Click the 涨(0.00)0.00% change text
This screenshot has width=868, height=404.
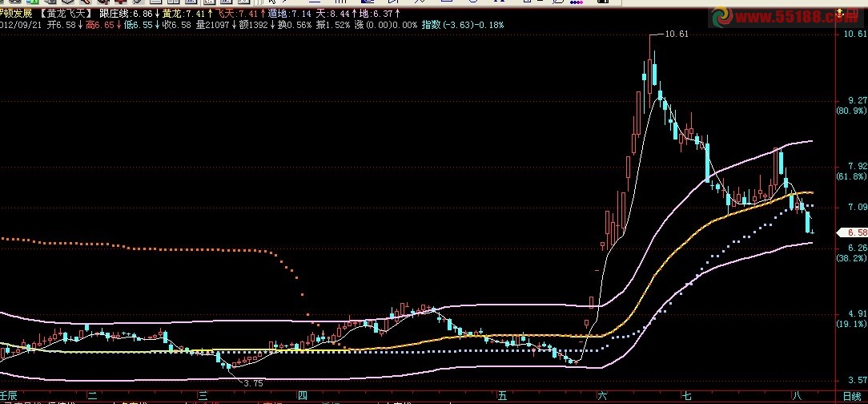(x=386, y=25)
